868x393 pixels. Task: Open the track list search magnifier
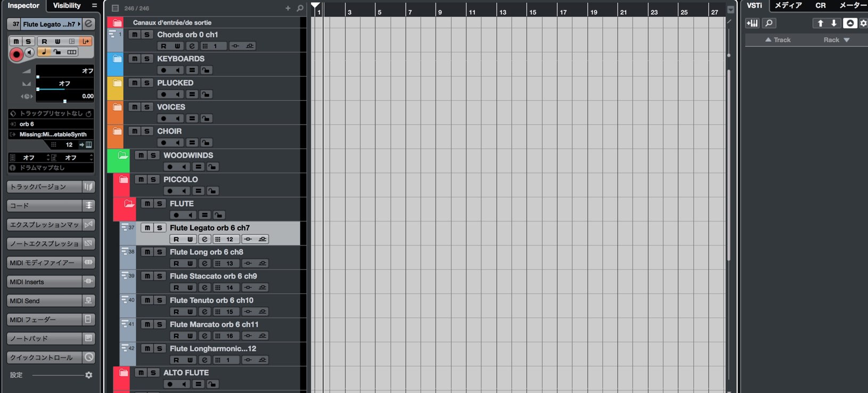(x=300, y=8)
